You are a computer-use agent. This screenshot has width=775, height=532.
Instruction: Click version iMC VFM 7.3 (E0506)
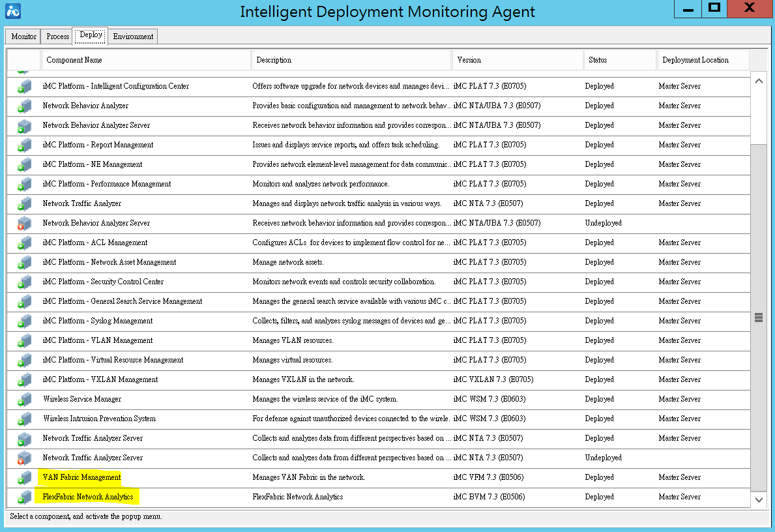coord(488,477)
